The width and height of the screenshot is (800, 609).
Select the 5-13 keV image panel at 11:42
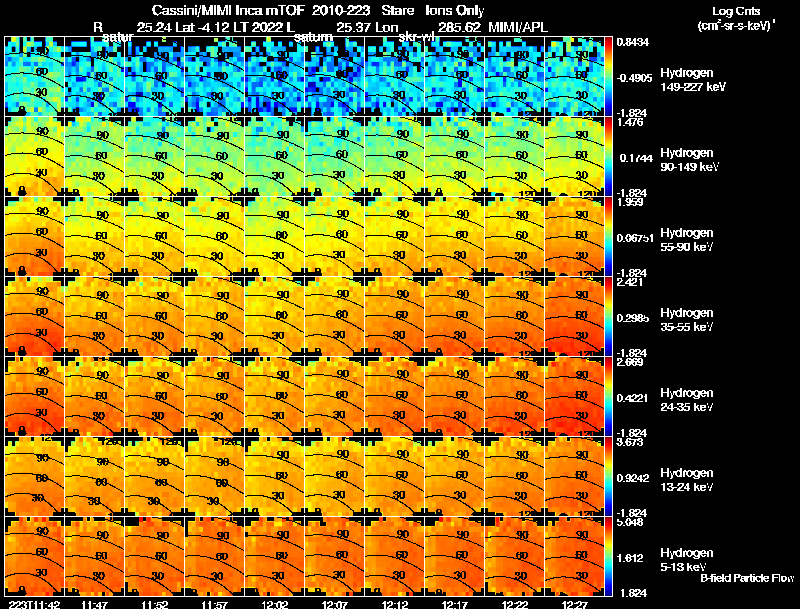[x=35, y=557]
